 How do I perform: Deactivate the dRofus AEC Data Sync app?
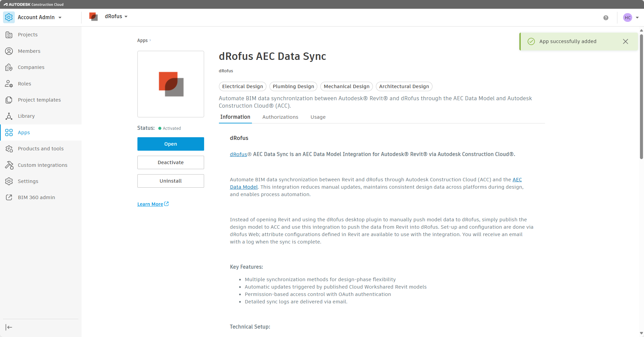click(170, 162)
